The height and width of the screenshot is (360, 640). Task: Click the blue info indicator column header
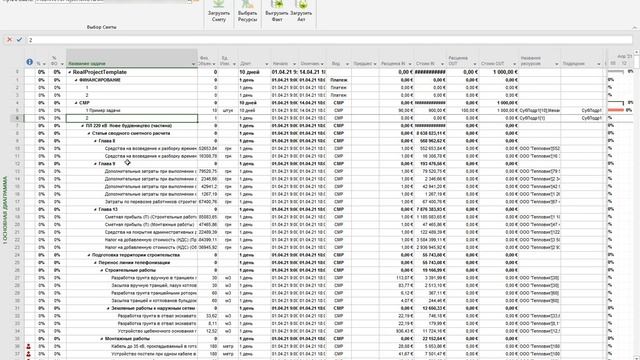click(x=29, y=62)
